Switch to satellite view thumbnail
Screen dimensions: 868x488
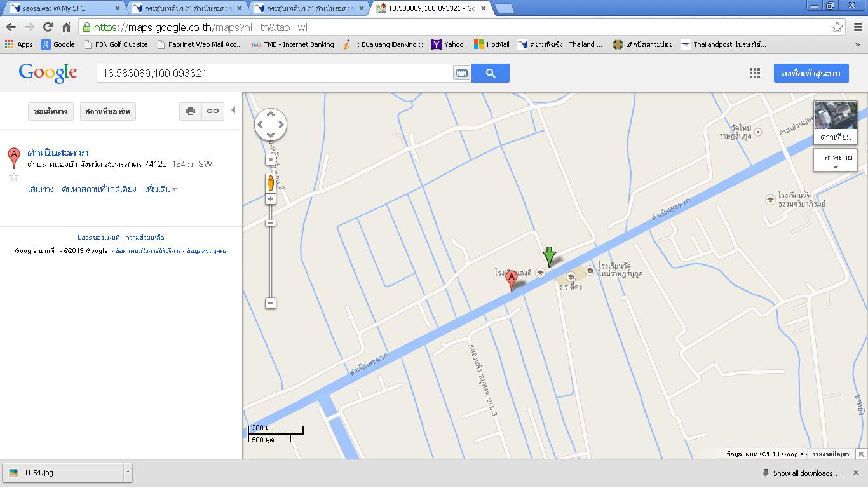(x=836, y=123)
